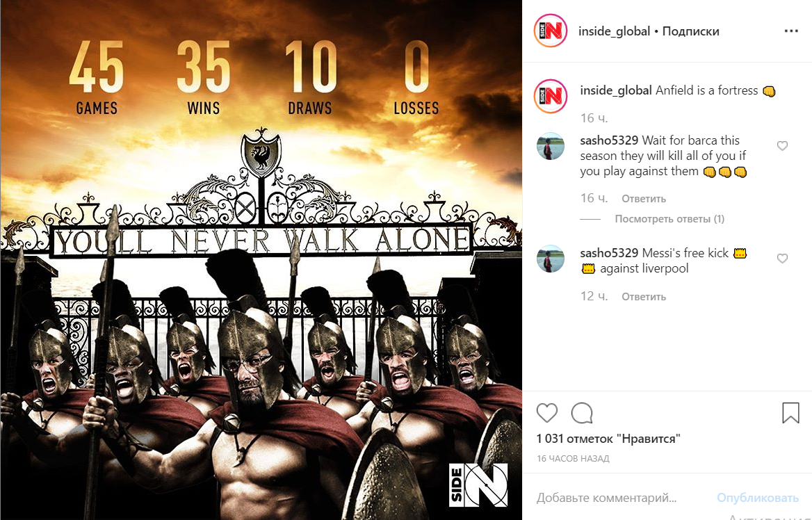The image size is (812, 520).
Task: Expand Посмотреть ответы (1) replies
Action: click(669, 219)
